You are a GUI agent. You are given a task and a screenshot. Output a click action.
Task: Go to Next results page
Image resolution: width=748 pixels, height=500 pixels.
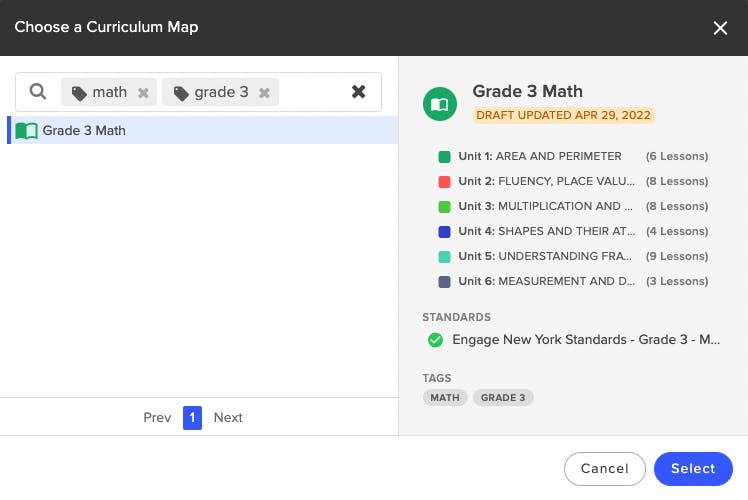tap(228, 417)
